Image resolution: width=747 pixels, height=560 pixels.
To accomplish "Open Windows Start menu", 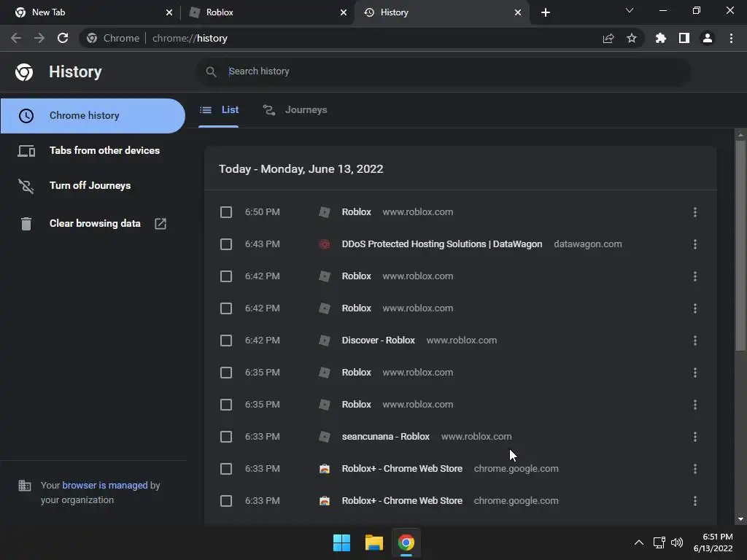I will (341, 542).
